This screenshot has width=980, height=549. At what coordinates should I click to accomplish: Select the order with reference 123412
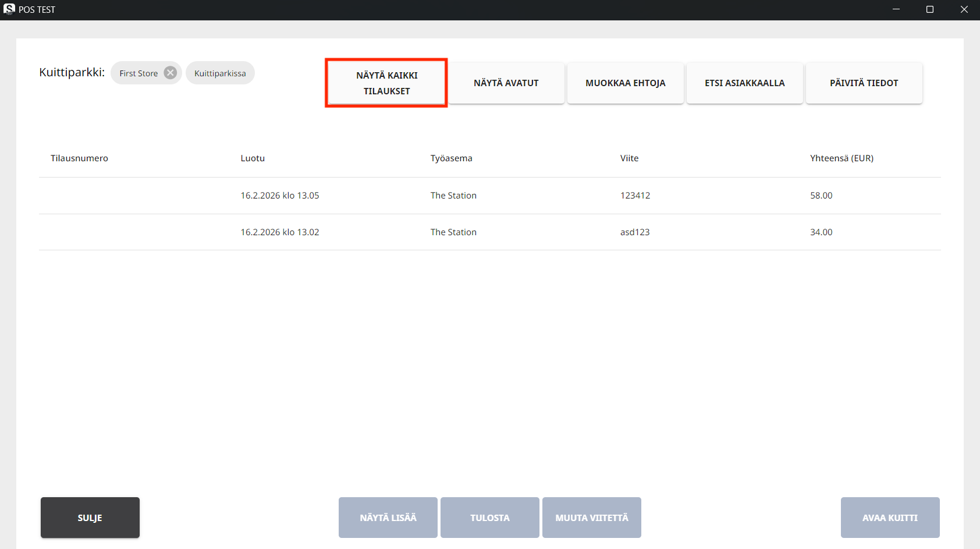[x=635, y=196]
